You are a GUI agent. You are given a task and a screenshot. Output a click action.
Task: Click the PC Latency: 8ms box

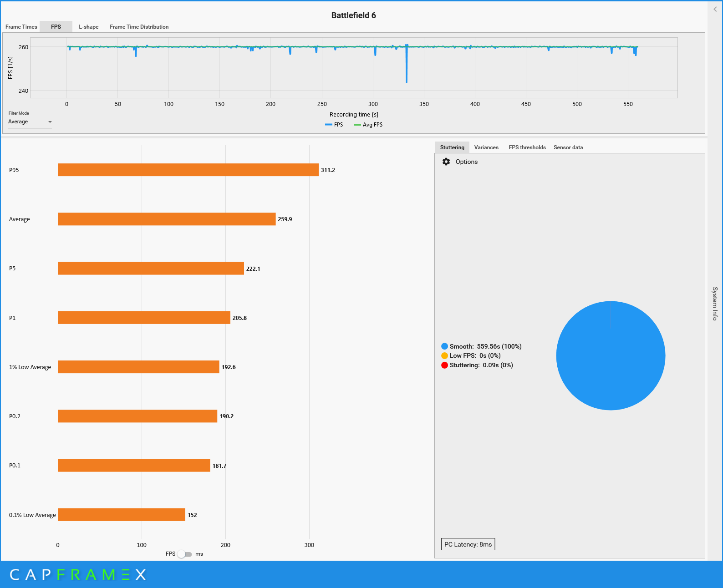(468, 544)
